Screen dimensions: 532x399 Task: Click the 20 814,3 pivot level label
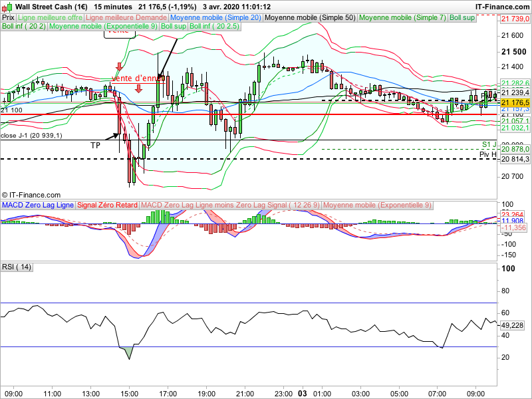coord(515,159)
